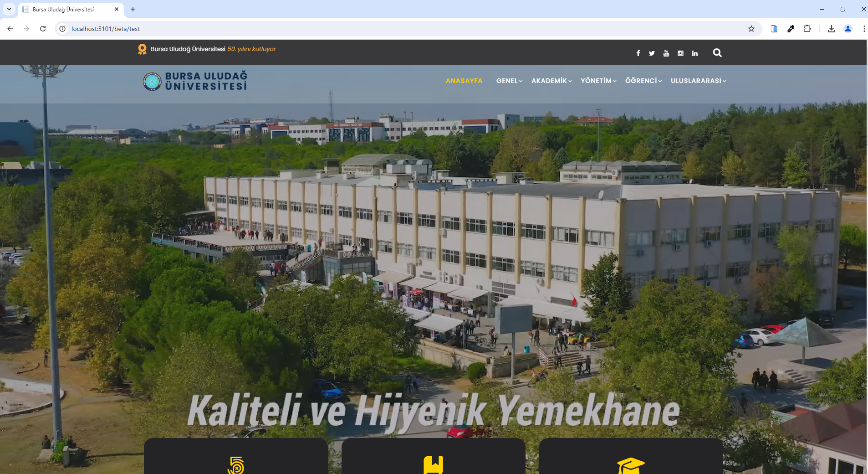Click the graduation cap card icon
Viewport: 868px width, 474px height.
click(631, 466)
